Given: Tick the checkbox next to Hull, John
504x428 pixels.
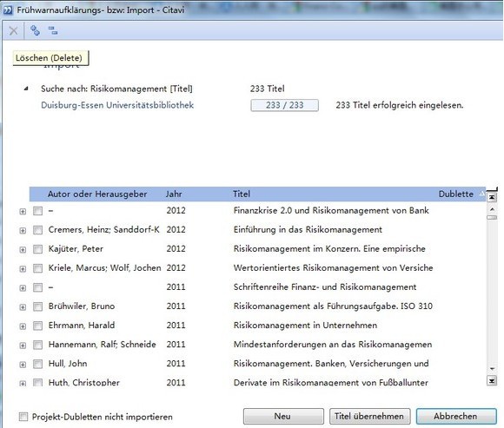Looking at the screenshot, I should point(37,364).
